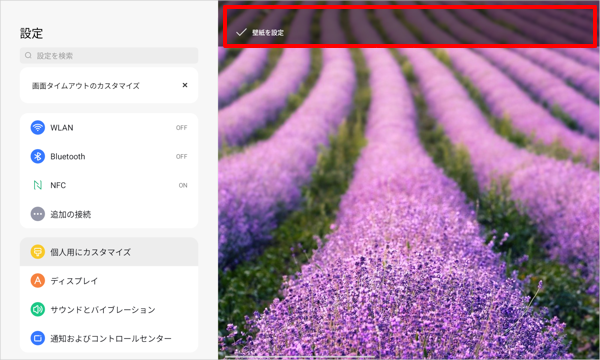Click the NFC icon
The width and height of the screenshot is (600, 360).
click(38, 185)
